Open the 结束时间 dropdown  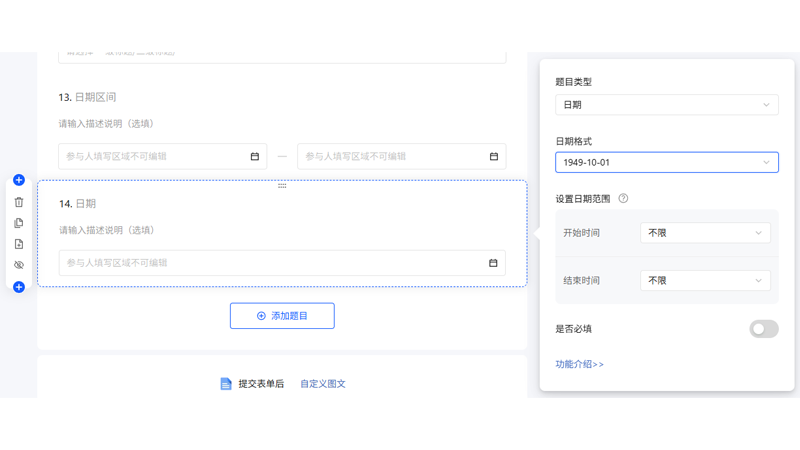704,281
